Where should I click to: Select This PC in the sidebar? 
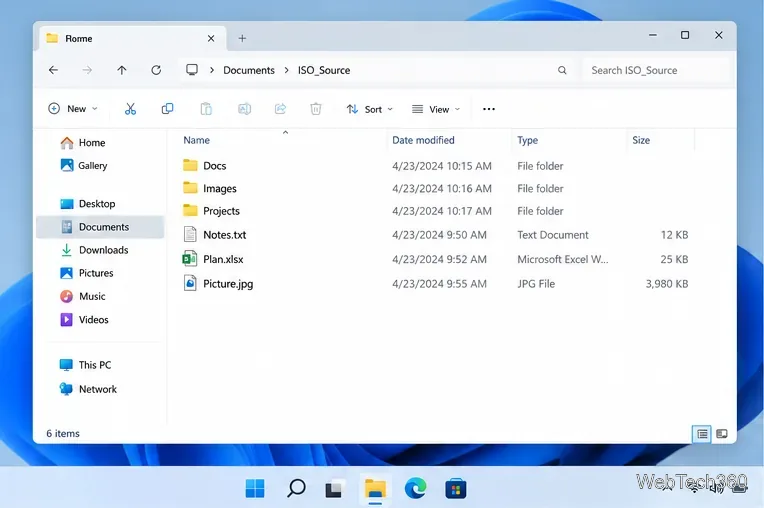tap(85, 365)
